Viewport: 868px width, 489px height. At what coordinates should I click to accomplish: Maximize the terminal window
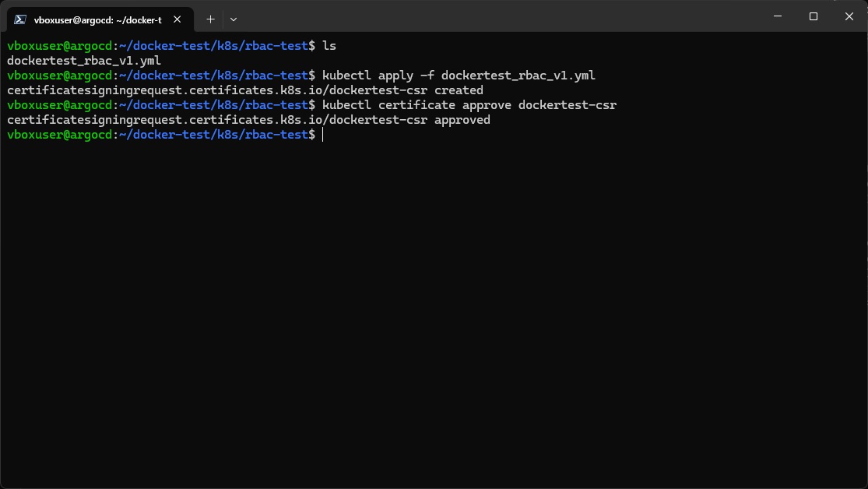(x=814, y=16)
